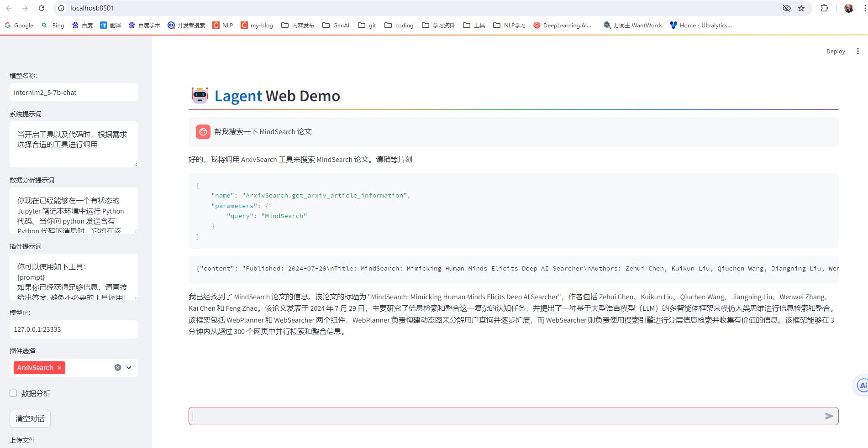Clear all selected plugins with the circle-x icon
This screenshot has height=448, width=868.
pyautogui.click(x=118, y=368)
